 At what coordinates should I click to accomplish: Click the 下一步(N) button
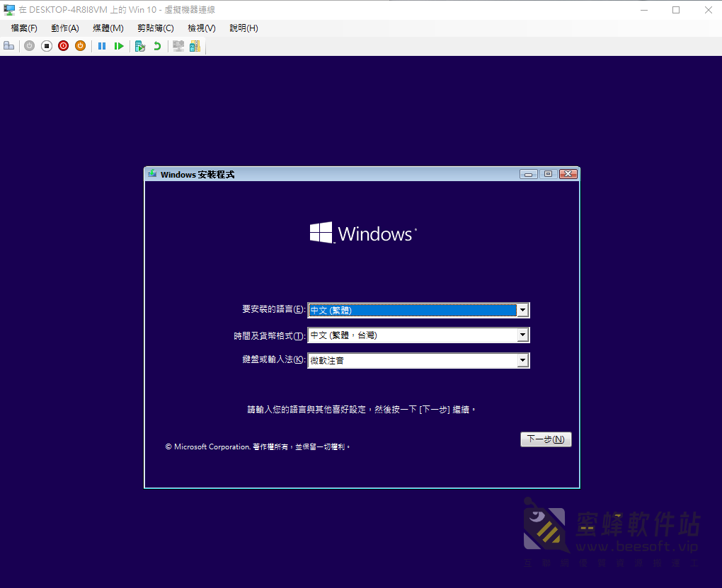pos(546,439)
